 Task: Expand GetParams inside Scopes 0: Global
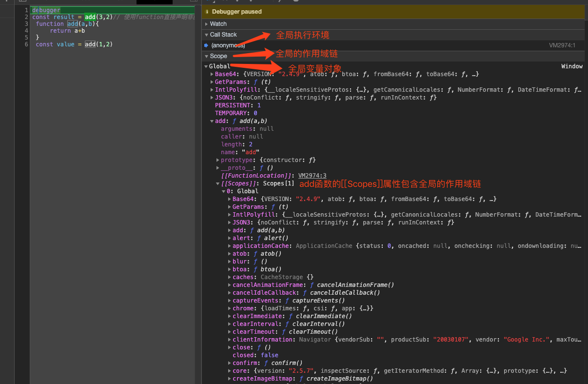230,207
